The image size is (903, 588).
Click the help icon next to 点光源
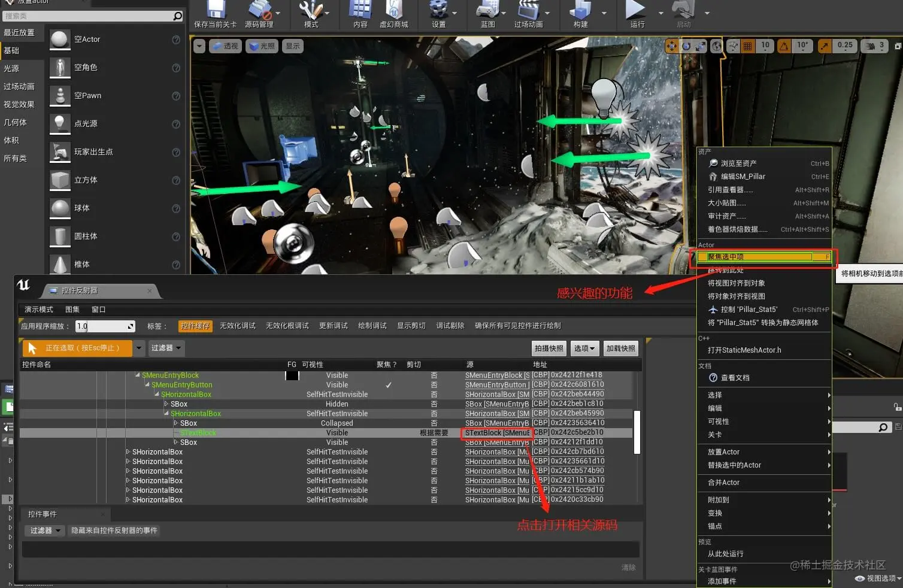tap(176, 124)
